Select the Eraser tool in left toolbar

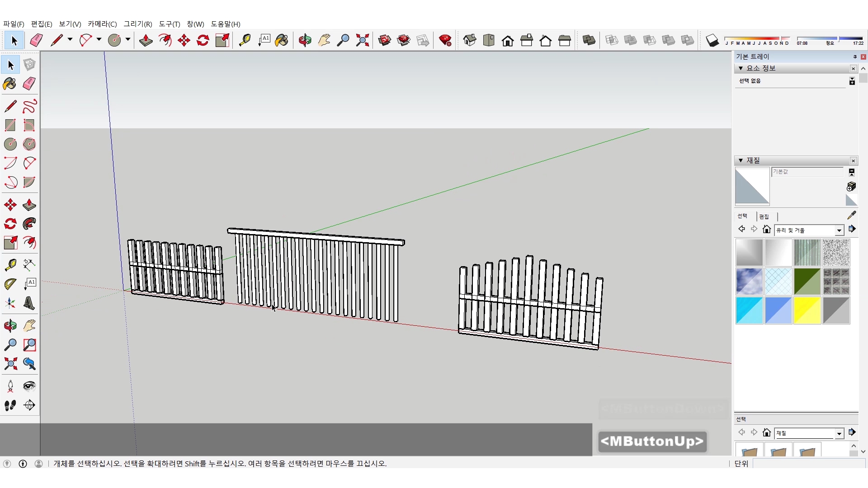(x=29, y=84)
